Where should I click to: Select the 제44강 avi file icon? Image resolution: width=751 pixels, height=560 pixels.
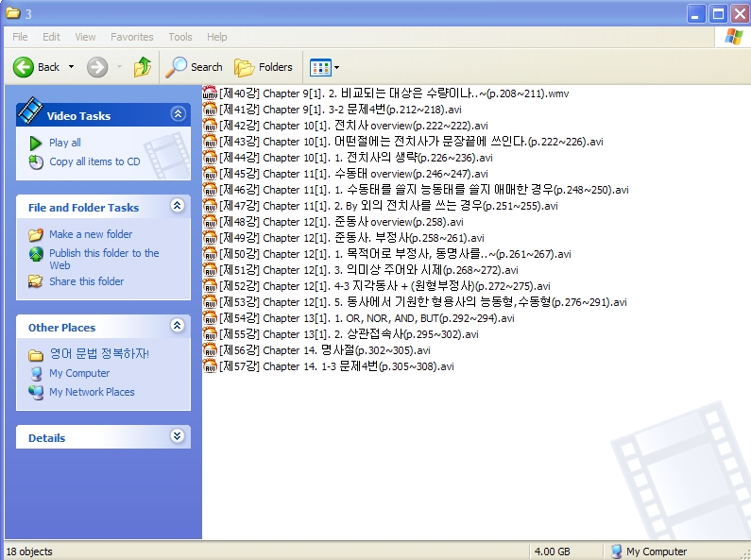point(210,157)
